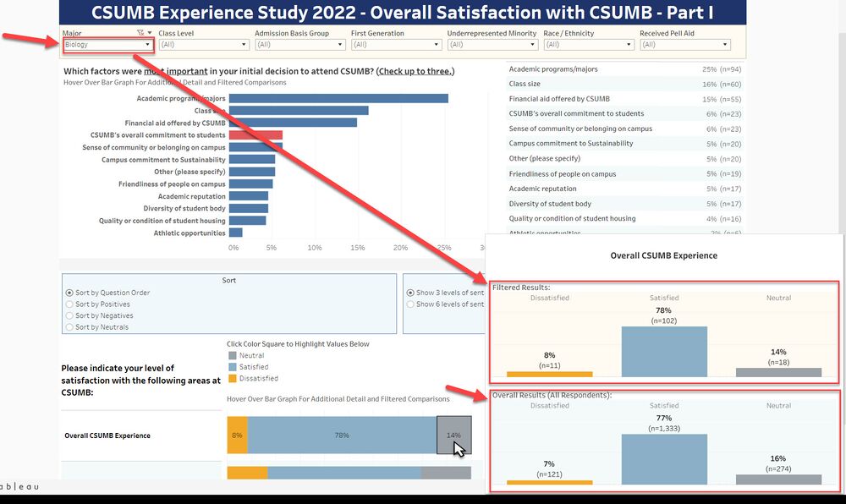Click the Tableau logo at bottom left

(x=19, y=486)
